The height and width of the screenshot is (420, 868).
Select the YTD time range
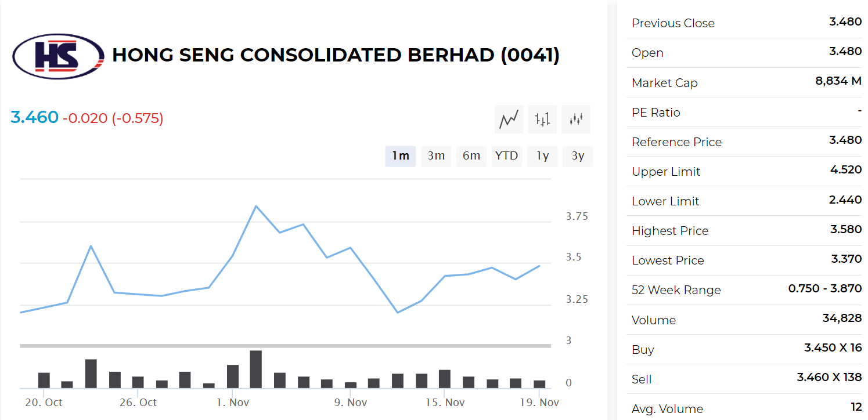tap(507, 156)
